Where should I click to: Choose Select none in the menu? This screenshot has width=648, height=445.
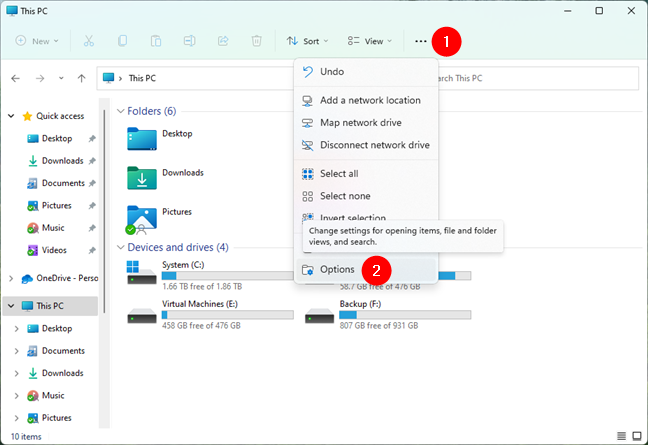[366, 196]
